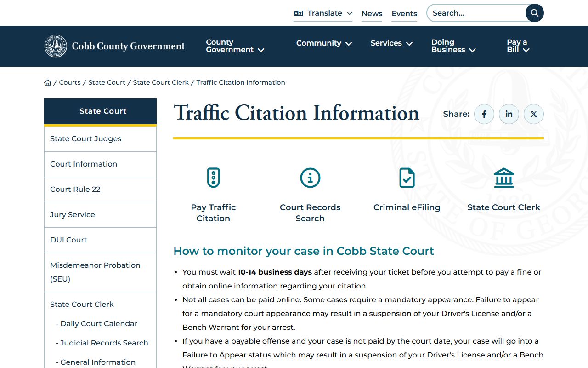Expand Pay a Bill menu

518,46
